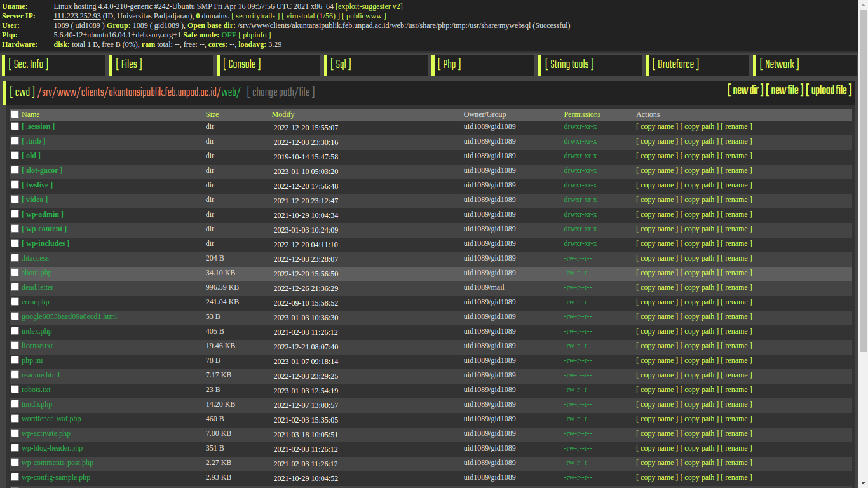Open the Console tab
Screen dimensions: 868x488
(x=241, y=64)
